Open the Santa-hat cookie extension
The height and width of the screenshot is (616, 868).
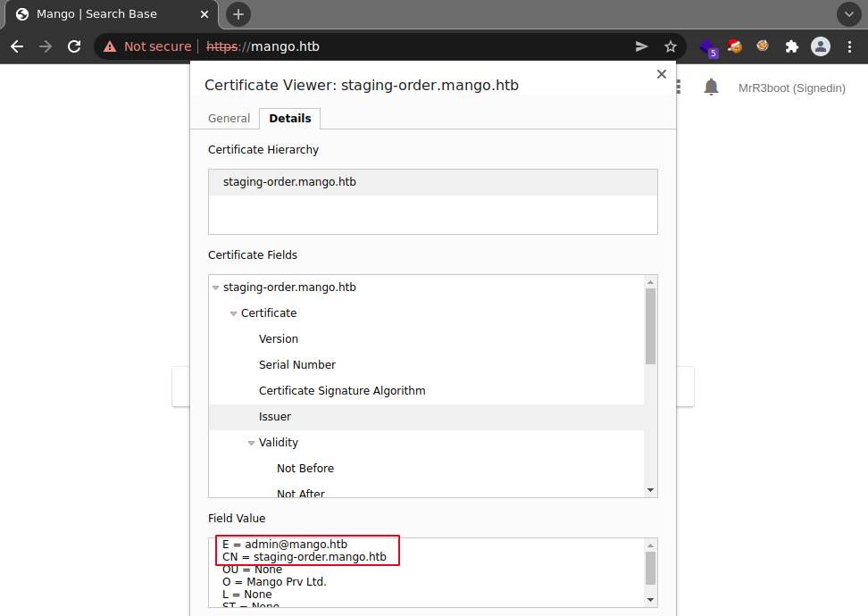[x=735, y=46]
